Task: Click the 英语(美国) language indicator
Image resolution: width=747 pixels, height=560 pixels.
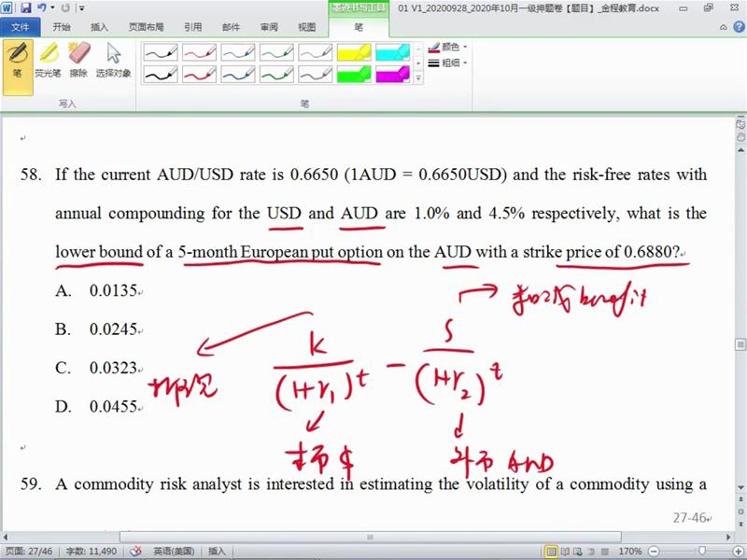Action: point(175,552)
